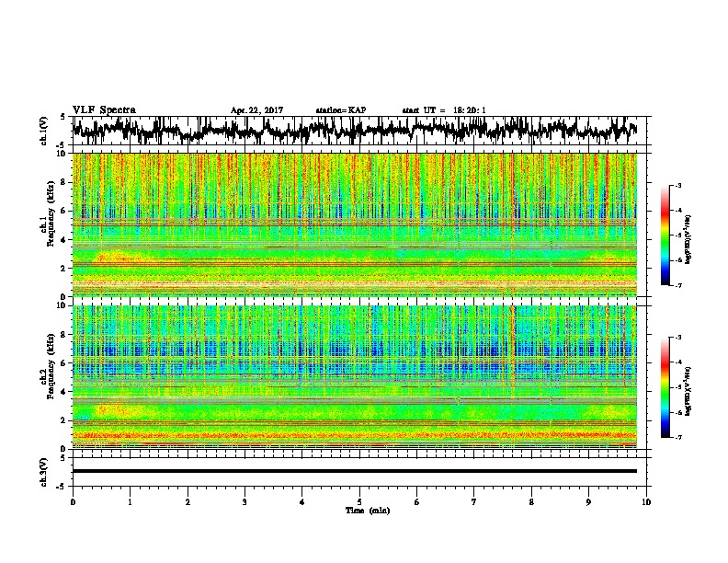Click the "-3" label on ch.1 colorbar
This screenshot has width=728, height=563.
(677, 185)
